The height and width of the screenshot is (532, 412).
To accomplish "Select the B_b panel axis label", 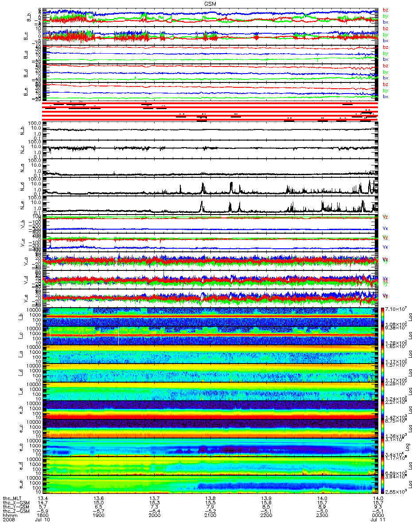I will tap(28, 17).
